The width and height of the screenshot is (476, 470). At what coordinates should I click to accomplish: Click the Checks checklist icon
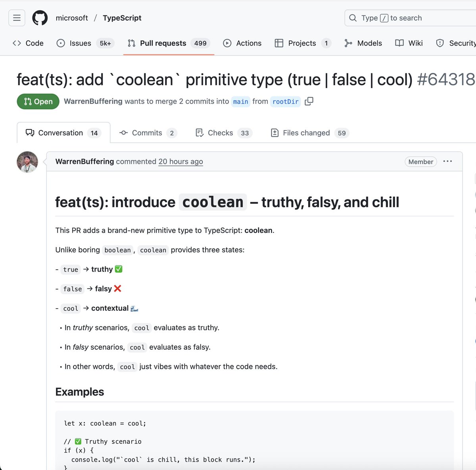coord(199,133)
